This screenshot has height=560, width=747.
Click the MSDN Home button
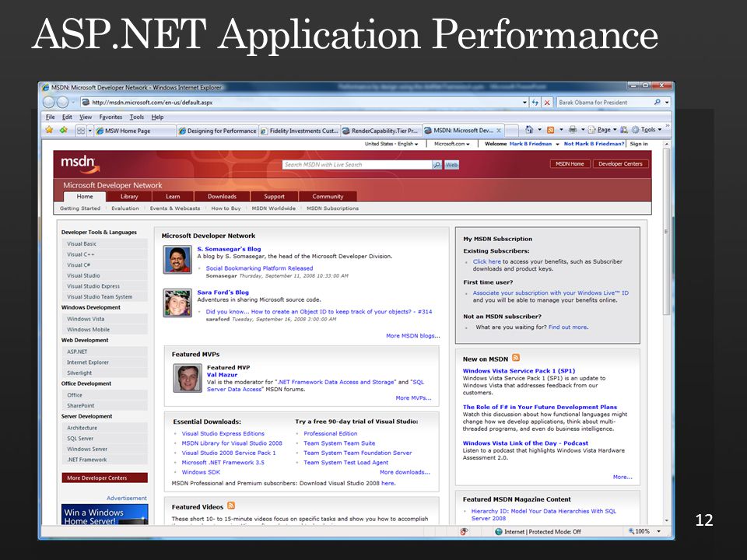tap(570, 164)
